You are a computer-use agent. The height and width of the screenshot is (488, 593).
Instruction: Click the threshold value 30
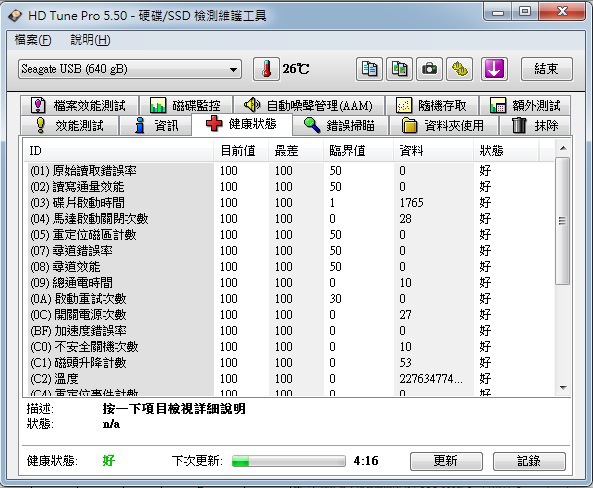(x=335, y=299)
